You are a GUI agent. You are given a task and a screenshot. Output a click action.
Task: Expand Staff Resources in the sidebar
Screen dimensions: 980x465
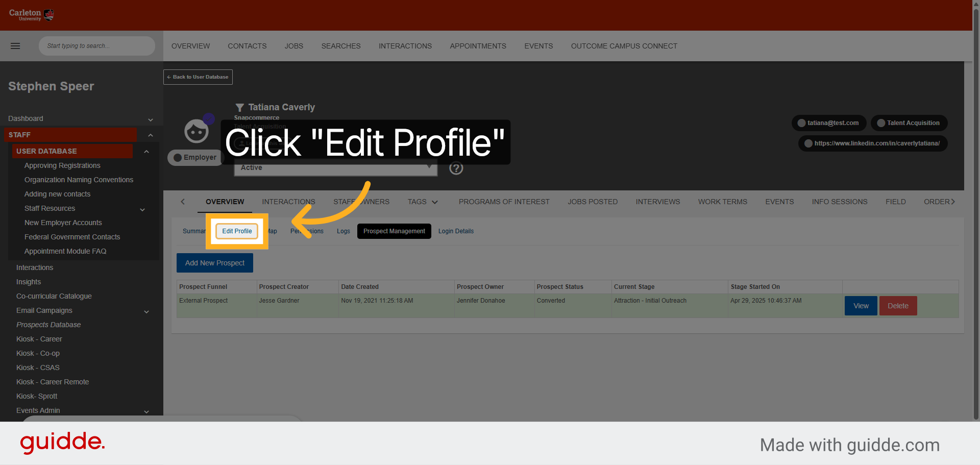click(142, 209)
